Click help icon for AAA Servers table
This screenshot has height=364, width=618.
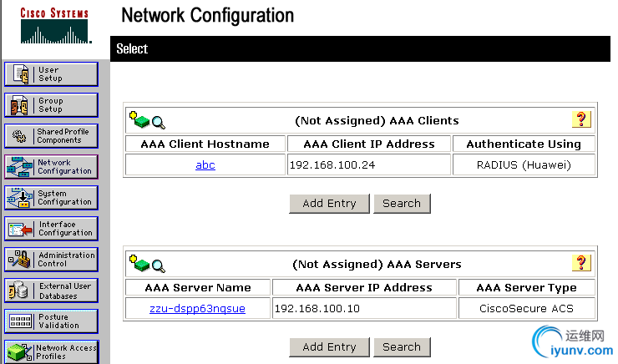tap(581, 263)
